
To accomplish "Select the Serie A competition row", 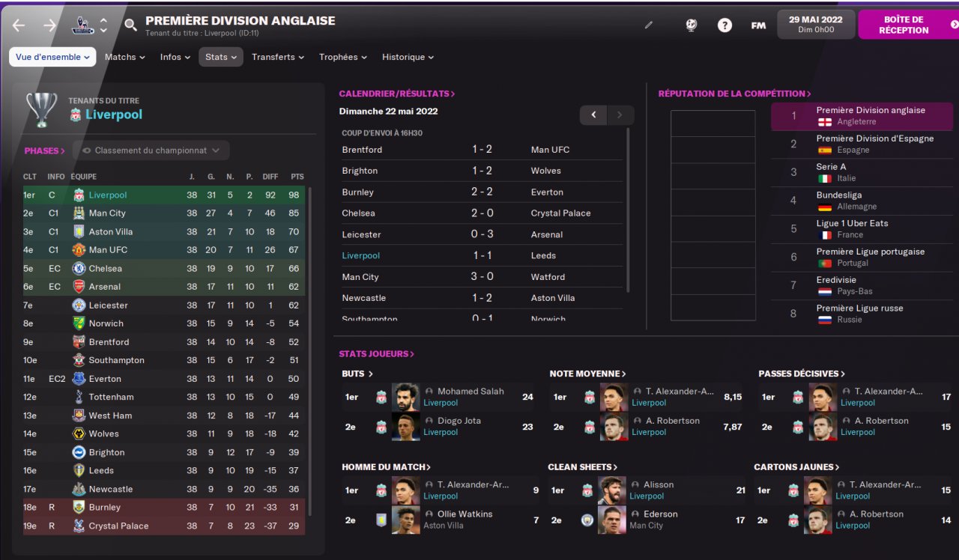I will [862, 173].
